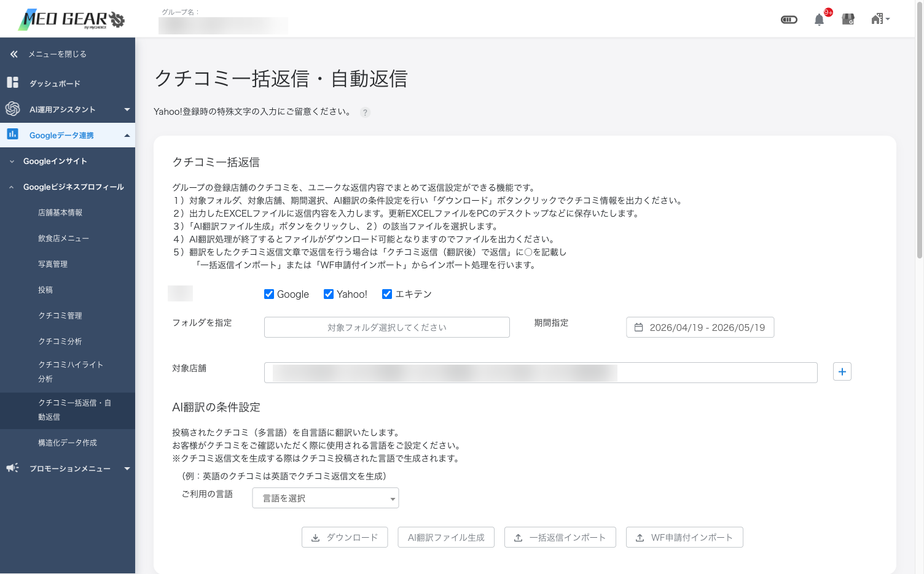Open 飲食店メニュー menu item
924x574 pixels.
pos(63,238)
